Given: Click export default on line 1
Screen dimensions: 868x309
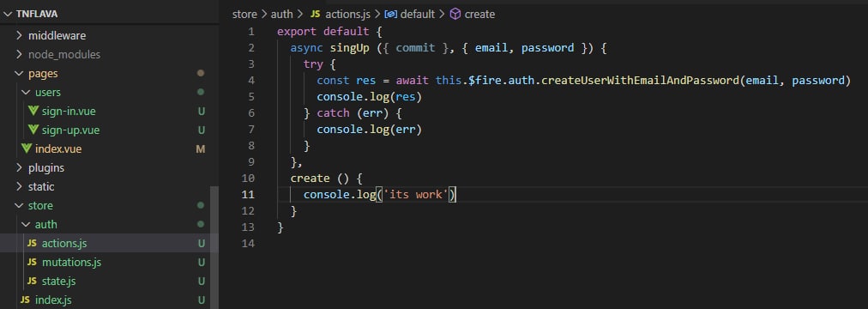Looking at the screenshot, I should (x=323, y=31).
